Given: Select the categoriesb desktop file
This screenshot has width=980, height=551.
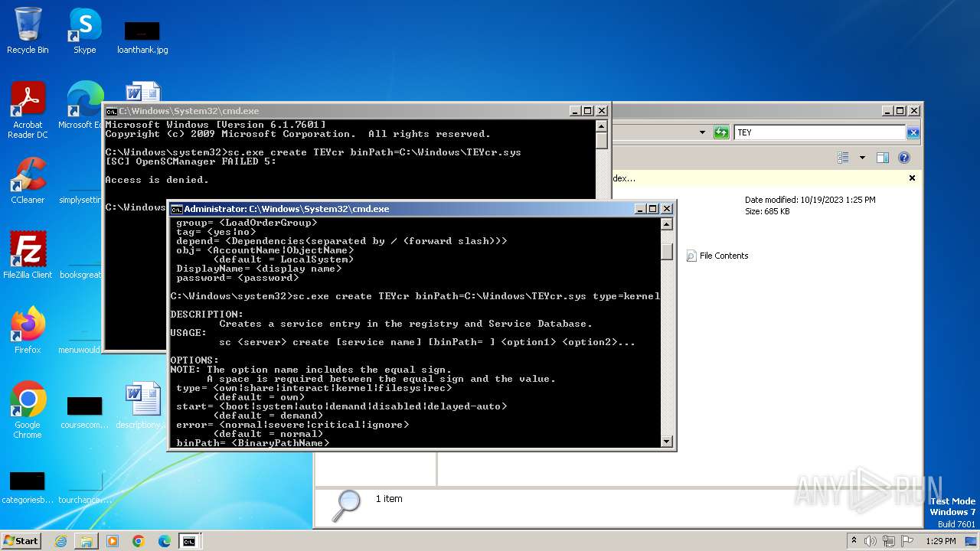Looking at the screenshot, I should [x=28, y=484].
